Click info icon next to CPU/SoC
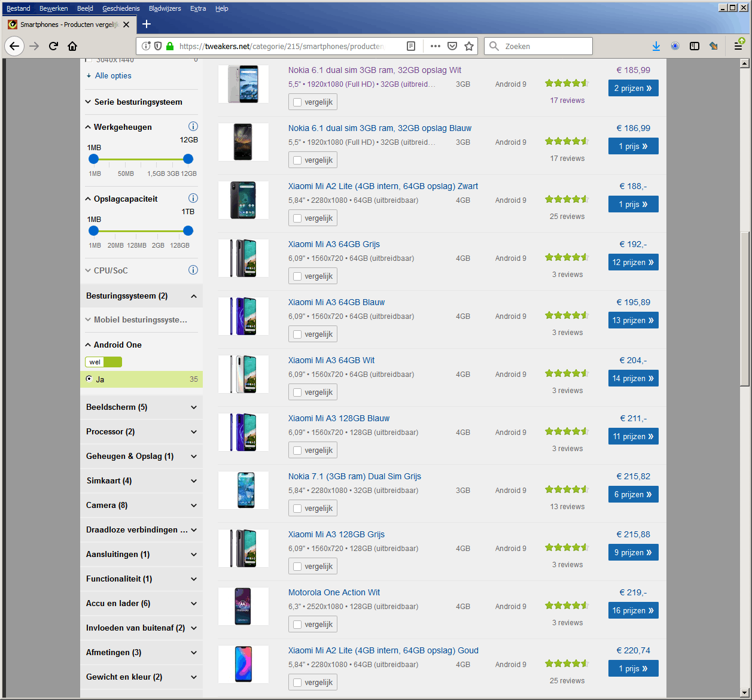The width and height of the screenshot is (752, 700). point(193,270)
